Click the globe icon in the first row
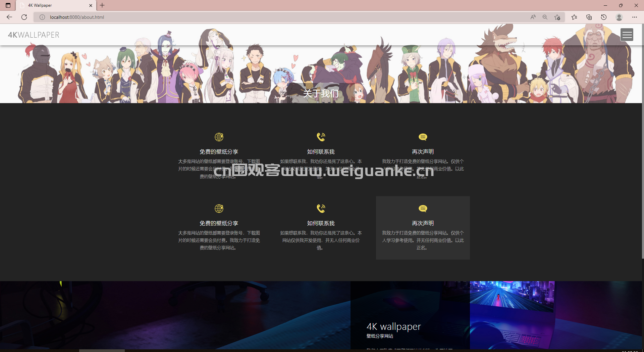This screenshot has height=352, width=644. point(219,137)
